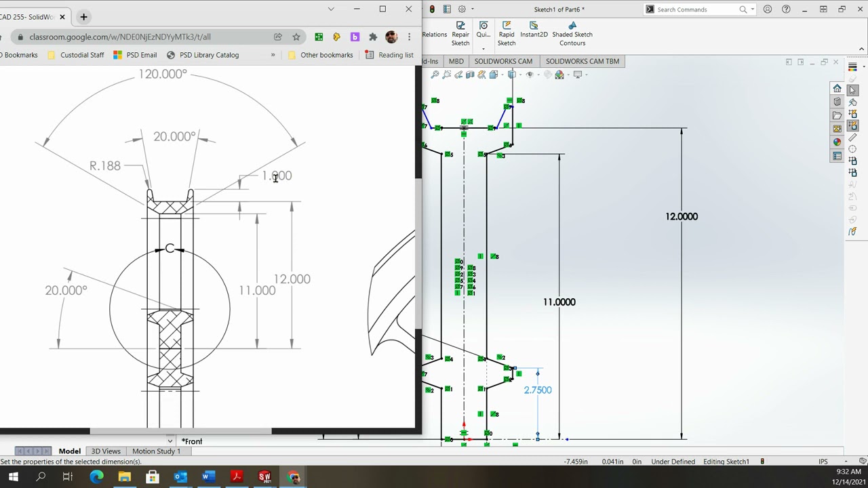Open the line color stripes tool
The image size is (868, 488).
click(852, 66)
